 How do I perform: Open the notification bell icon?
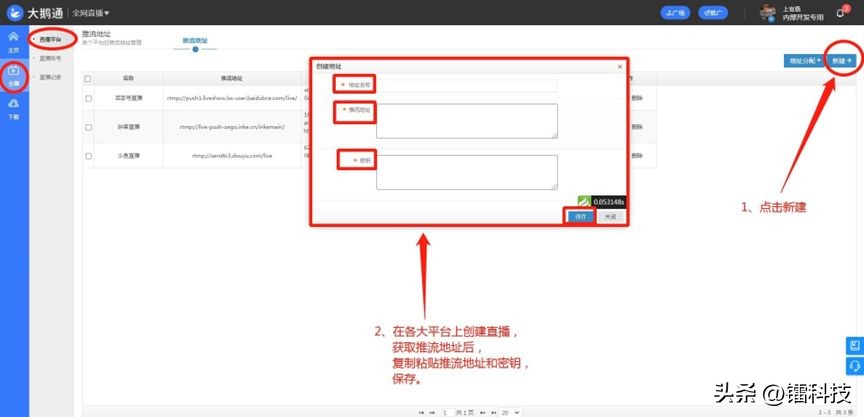[840, 13]
